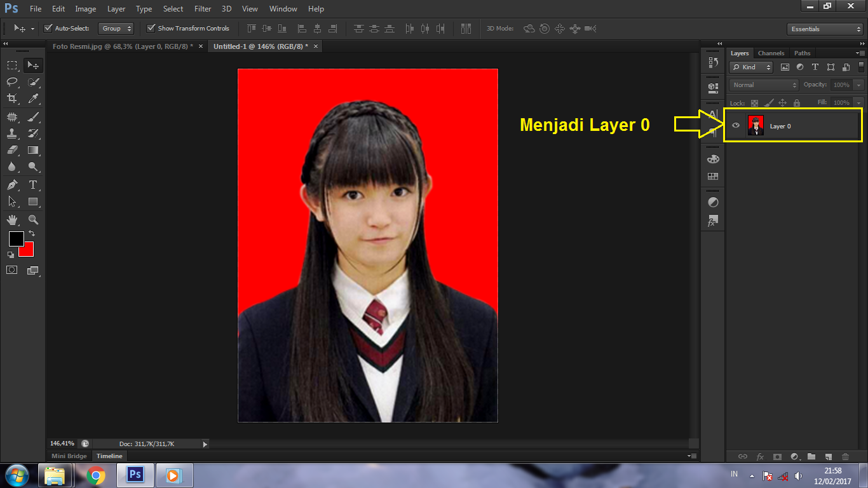Image resolution: width=868 pixels, height=488 pixels.
Task: Select the Lasso tool
Action: click(12, 81)
